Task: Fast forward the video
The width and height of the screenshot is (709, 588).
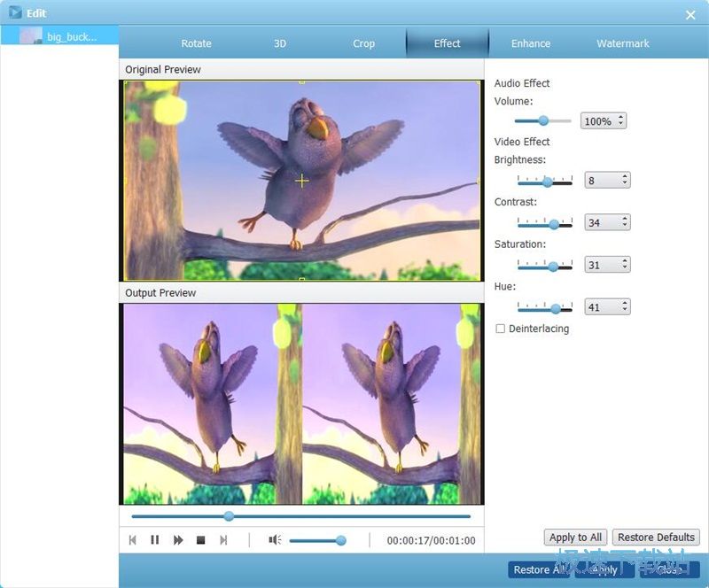Action: [x=178, y=540]
